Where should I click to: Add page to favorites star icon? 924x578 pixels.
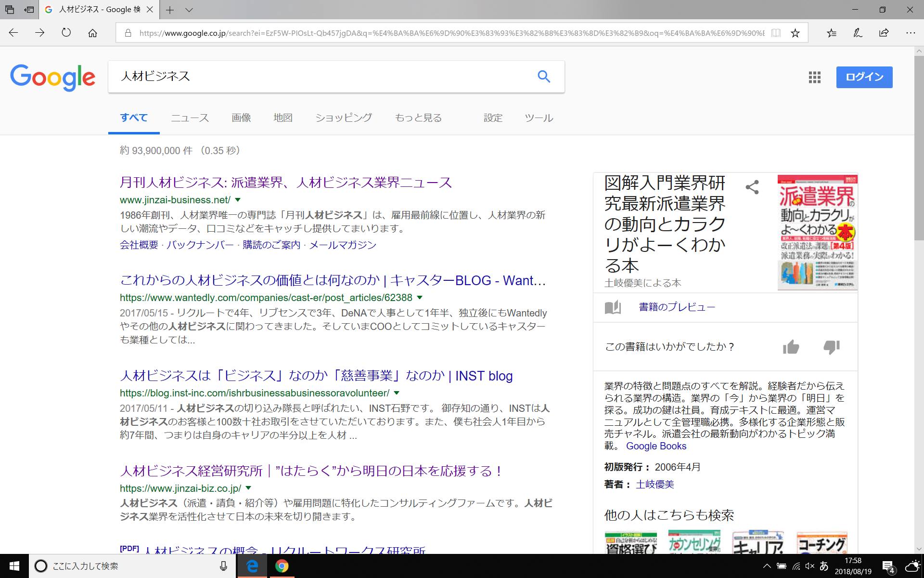click(x=795, y=33)
